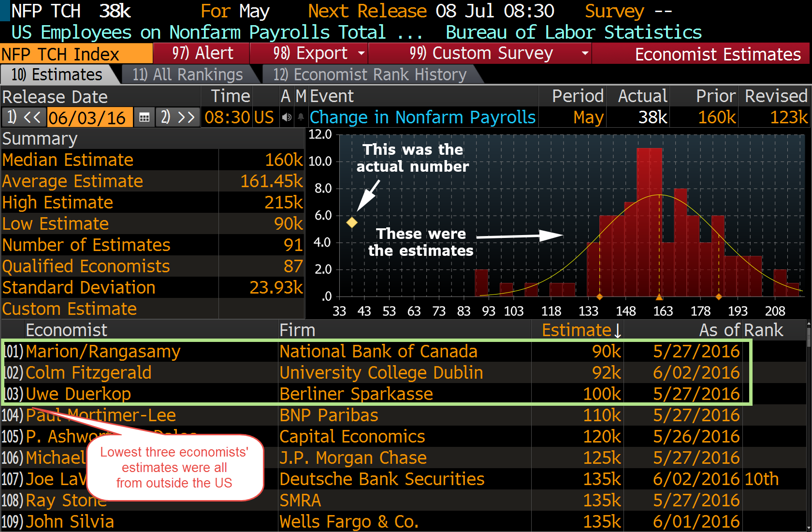
Task: Click the Custom Estimate value field
Action: coord(261,309)
